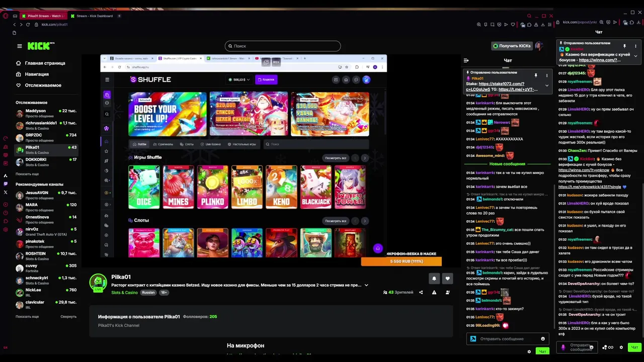Click Посмотреть все next to Игры Shuffle
This screenshot has height=362, width=644.
pyautogui.click(x=336, y=158)
